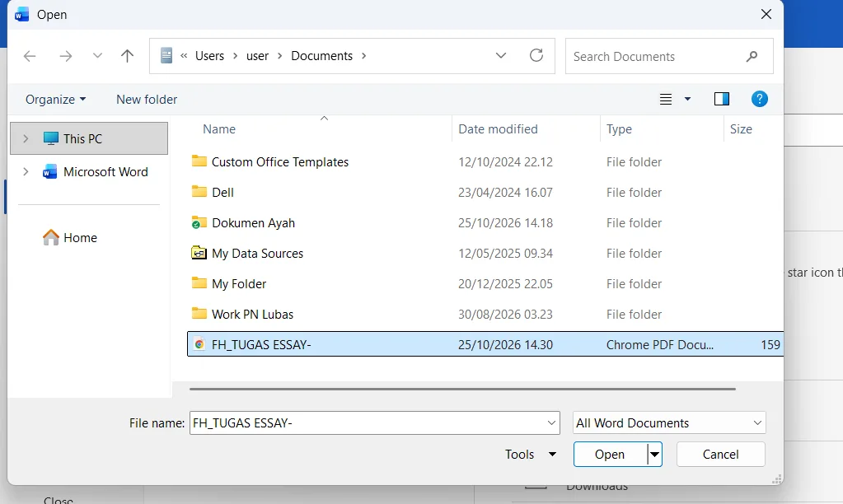Select the Dokumen Ayah folder icon

pyautogui.click(x=199, y=222)
